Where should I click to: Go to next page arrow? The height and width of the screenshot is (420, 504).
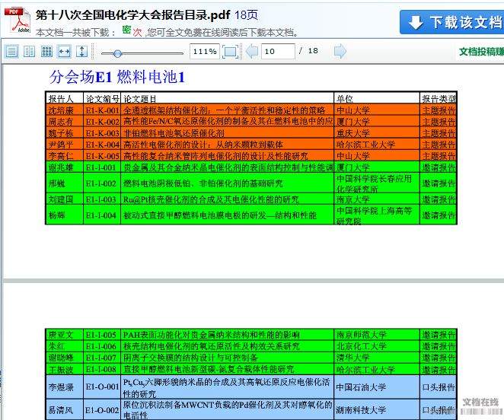(x=340, y=52)
